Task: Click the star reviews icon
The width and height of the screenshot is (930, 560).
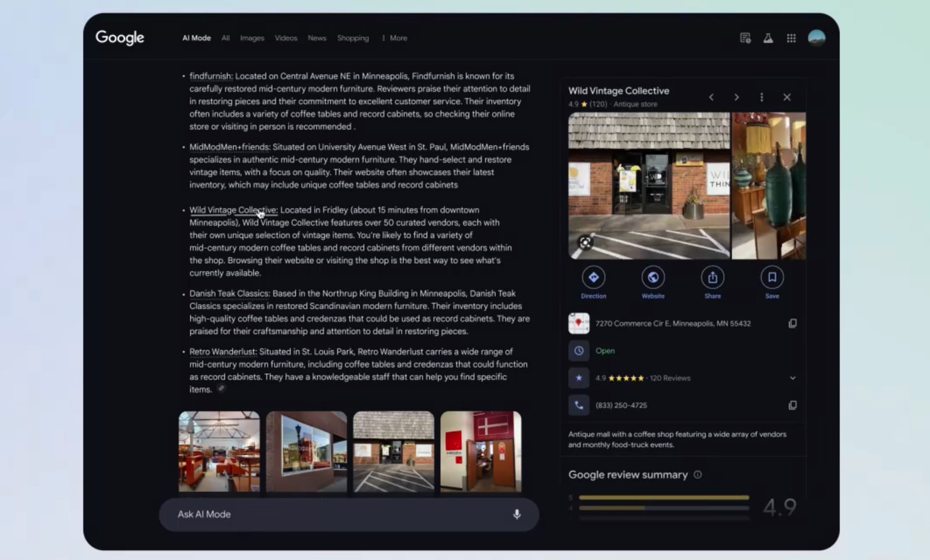Action: point(579,378)
